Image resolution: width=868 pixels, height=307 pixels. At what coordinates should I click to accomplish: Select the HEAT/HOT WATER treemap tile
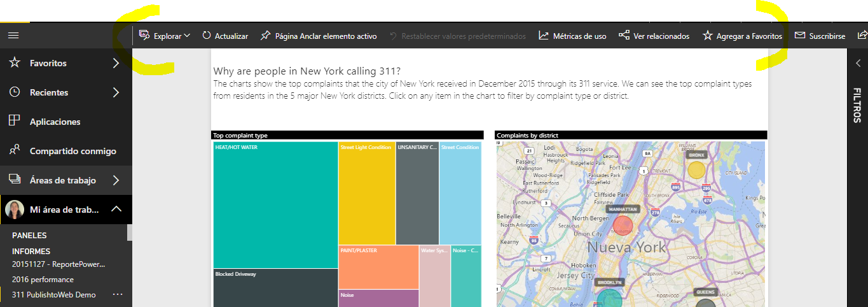(275, 204)
